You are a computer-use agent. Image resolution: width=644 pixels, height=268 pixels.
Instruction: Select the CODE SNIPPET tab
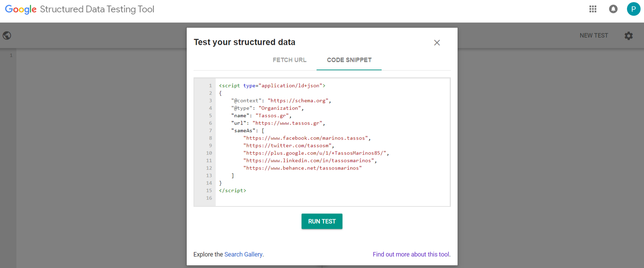(349, 60)
